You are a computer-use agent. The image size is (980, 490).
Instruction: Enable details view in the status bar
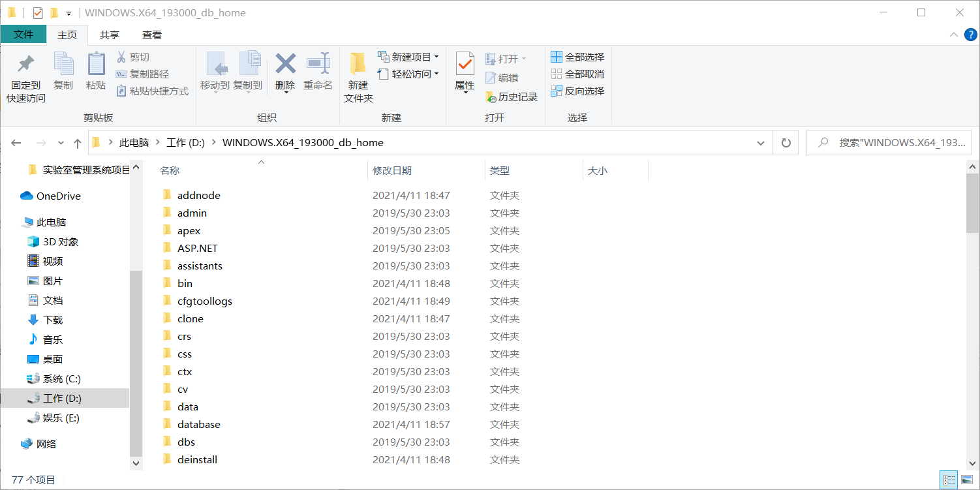[950, 480]
